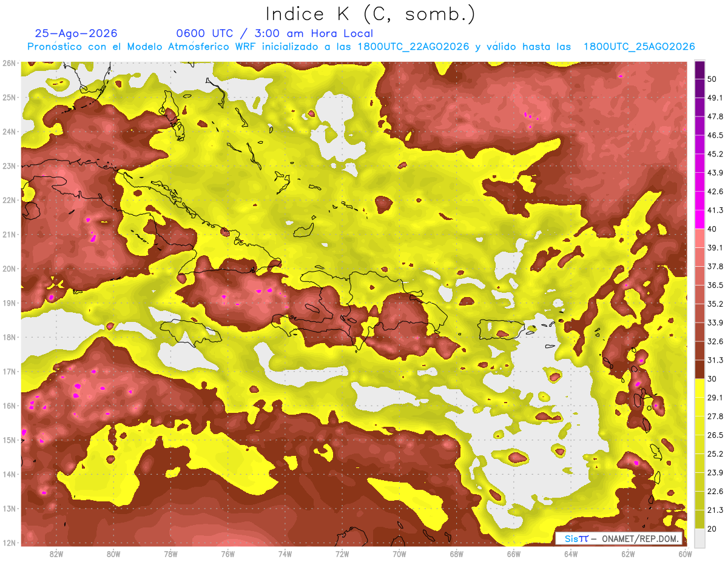Click the valid-until time "1800UTC_25AGO2026"
728x562 pixels.
(x=639, y=47)
